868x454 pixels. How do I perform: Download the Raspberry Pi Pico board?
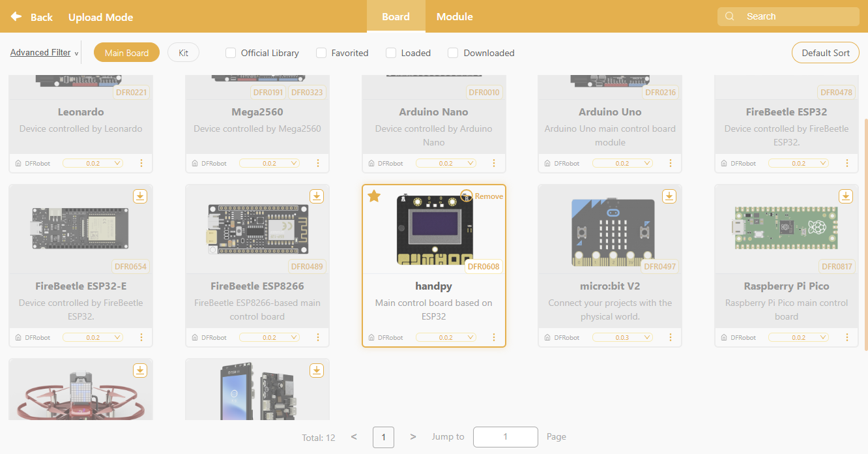pos(846,196)
